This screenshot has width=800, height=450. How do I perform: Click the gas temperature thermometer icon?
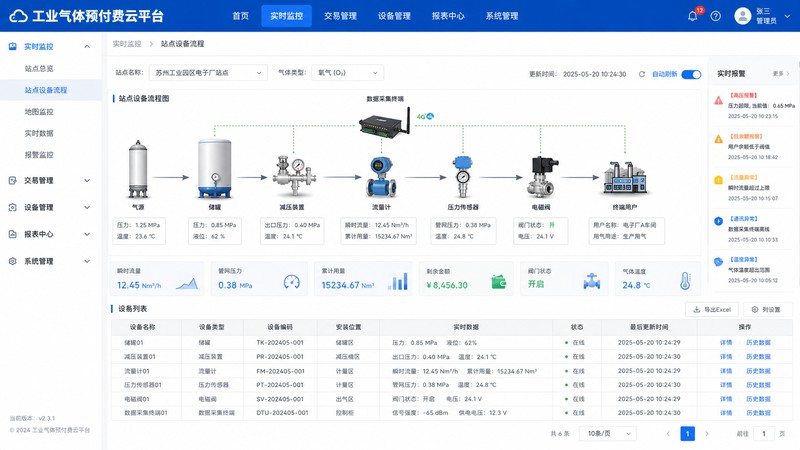coord(685,281)
